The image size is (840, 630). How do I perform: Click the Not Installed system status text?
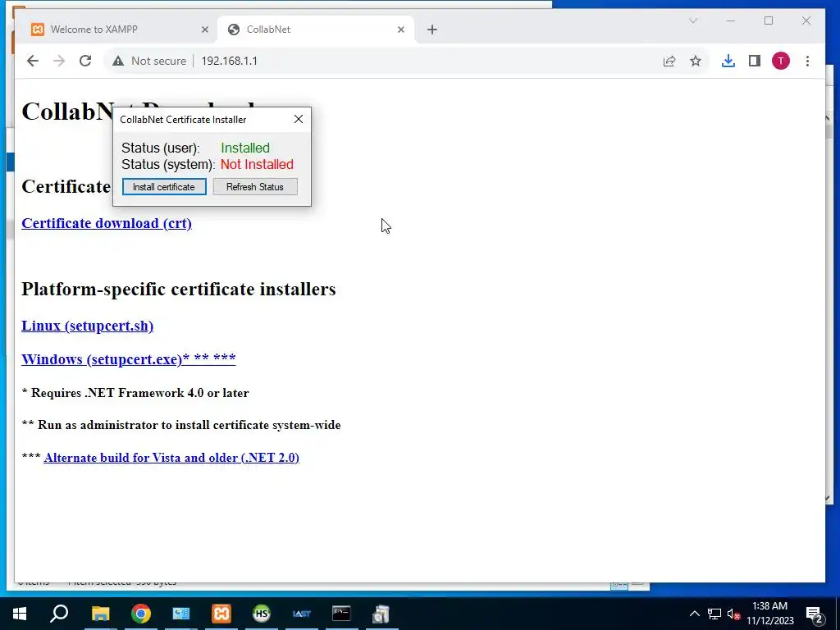[257, 164]
